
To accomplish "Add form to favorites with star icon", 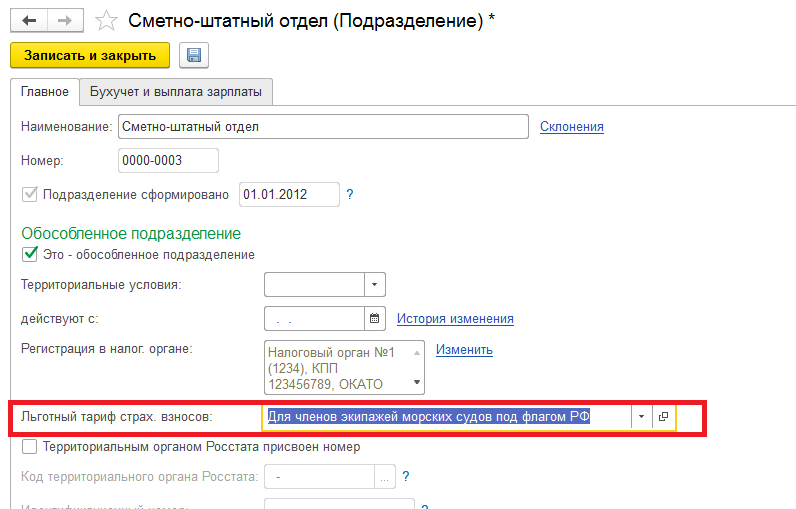I will [x=106, y=21].
